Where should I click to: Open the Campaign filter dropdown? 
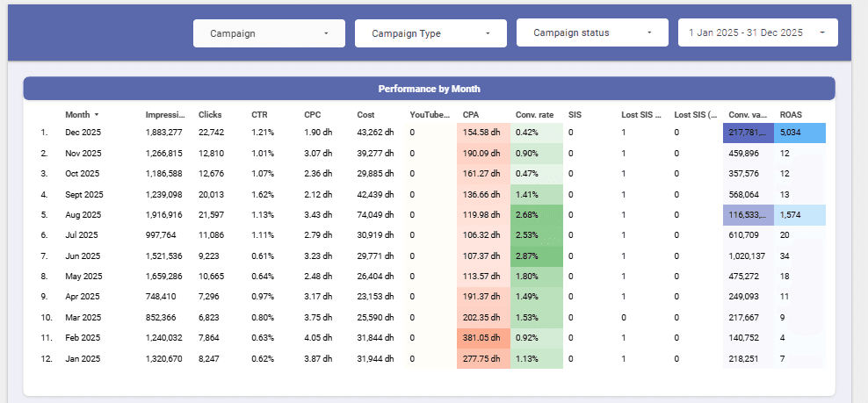pos(269,33)
